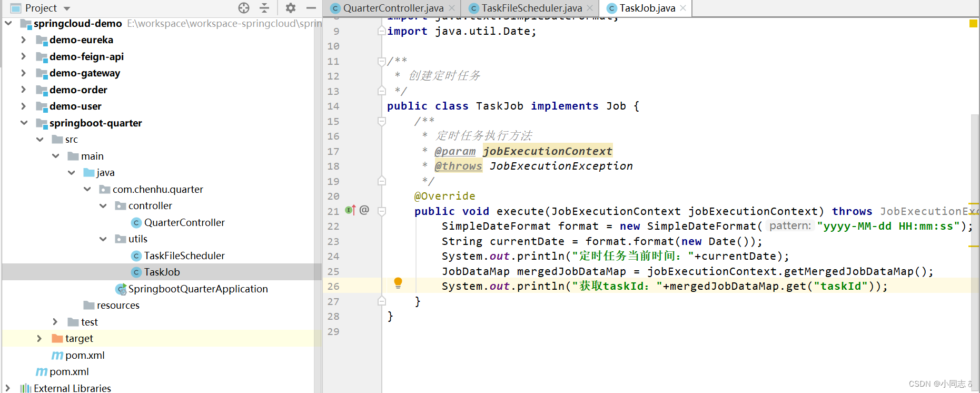Expand the demo-eureka module
Viewport: 980px width, 393px height.
(x=23, y=40)
